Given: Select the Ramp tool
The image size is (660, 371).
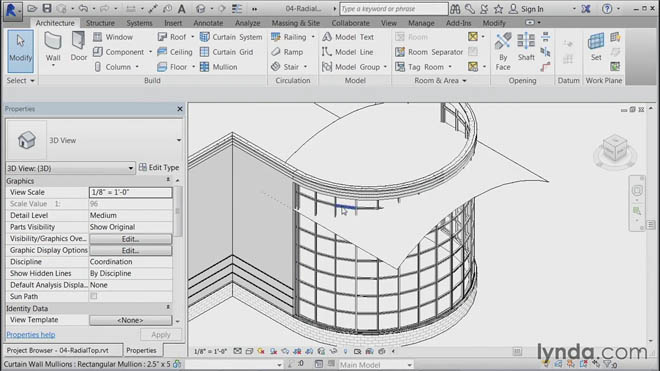Looking at the screenshot, I should [x=287, y=52].
